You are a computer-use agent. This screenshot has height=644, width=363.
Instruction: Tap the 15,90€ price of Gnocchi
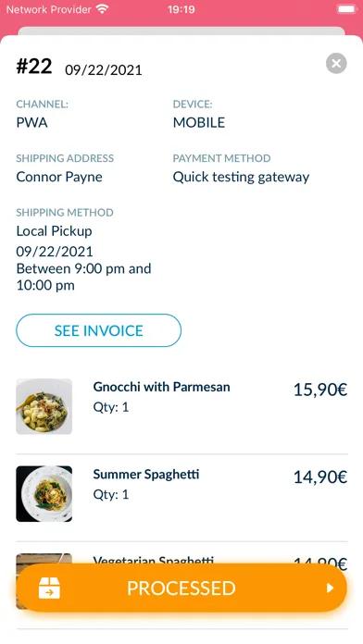[x=320, y=390]
